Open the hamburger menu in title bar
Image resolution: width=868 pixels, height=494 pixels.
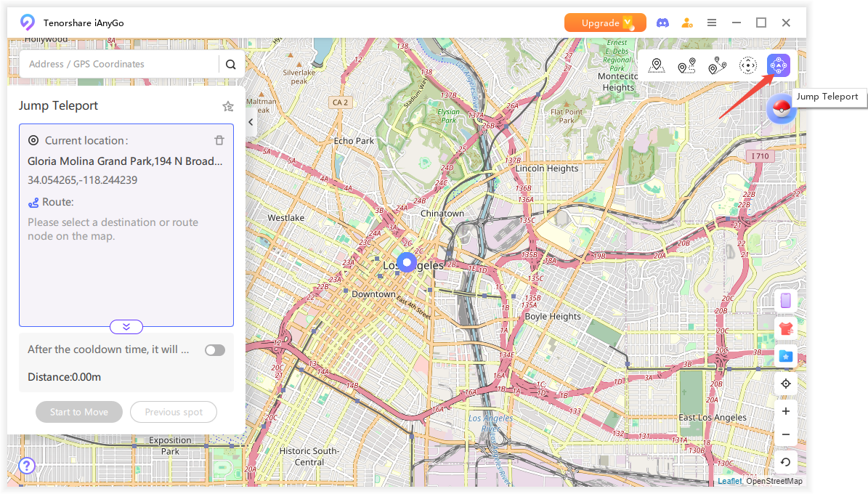(x=712, y=23)
